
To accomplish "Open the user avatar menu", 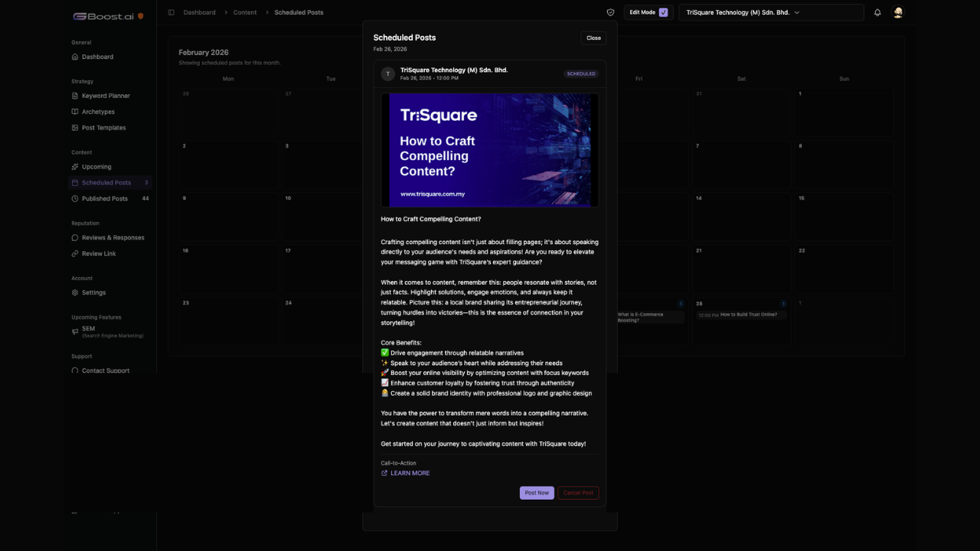I will [x=898, y=12].
